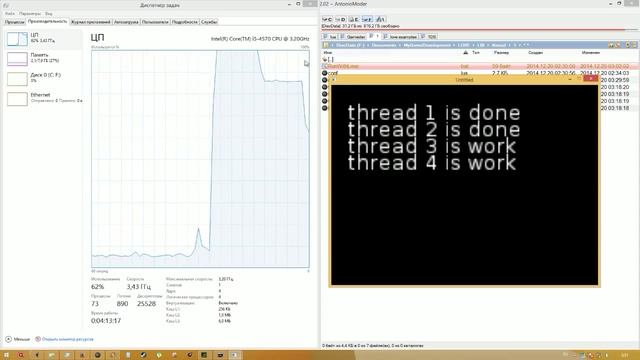The width and height of the screenshot is (640, 360).
Task: Click the 3,43 ГГц speed value
Action: click(x=138, y=287)
